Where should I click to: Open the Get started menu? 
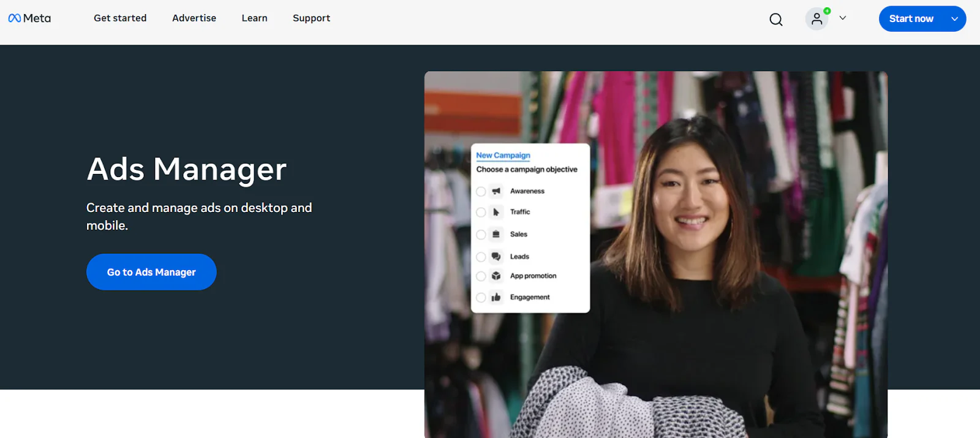(x=120, y=18)
